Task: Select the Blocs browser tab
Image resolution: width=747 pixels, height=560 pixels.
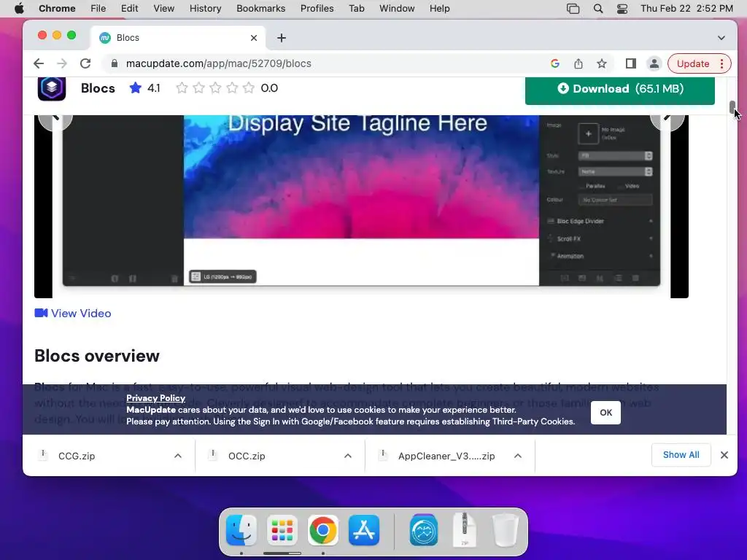Action: (178, 38)
